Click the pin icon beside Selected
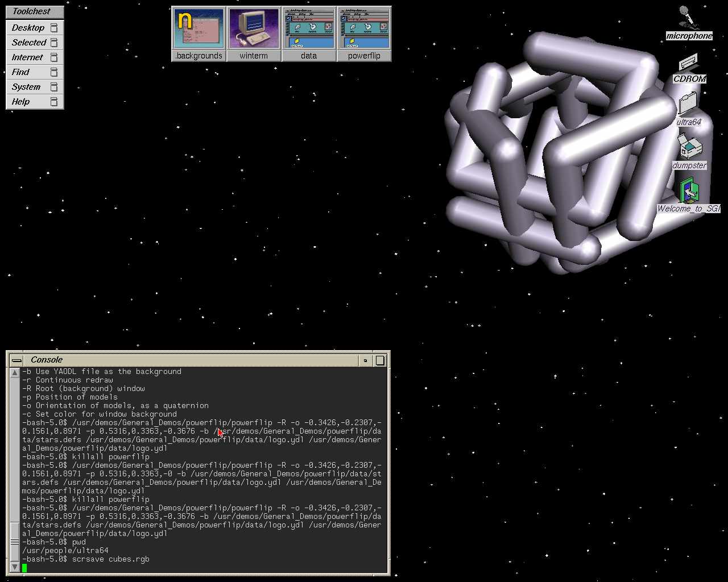This screenshot has width=728, height=582. (54, 42)
